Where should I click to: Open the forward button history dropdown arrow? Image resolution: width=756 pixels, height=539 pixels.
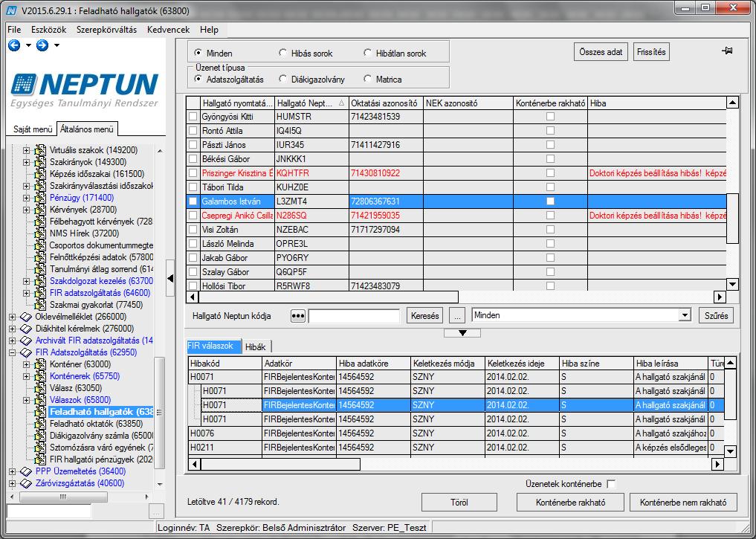pos(56,45)
